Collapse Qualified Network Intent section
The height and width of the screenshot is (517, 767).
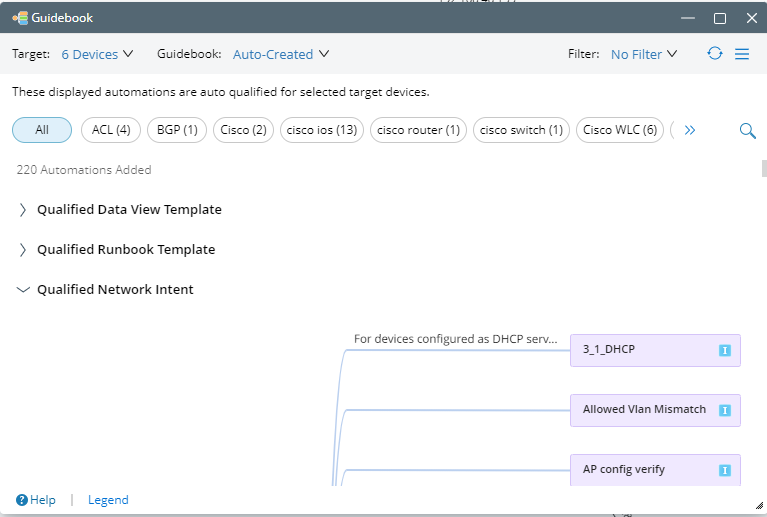click(23, 290)
